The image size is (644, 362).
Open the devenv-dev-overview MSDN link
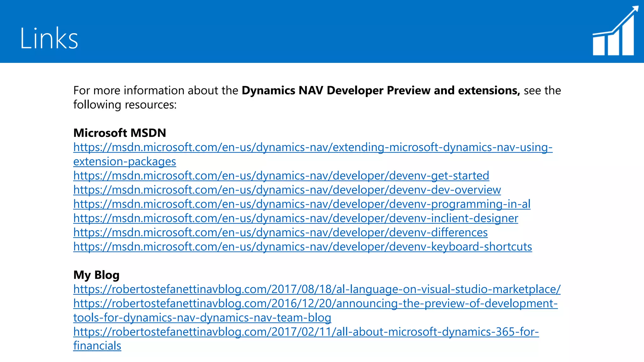[287, 189]
